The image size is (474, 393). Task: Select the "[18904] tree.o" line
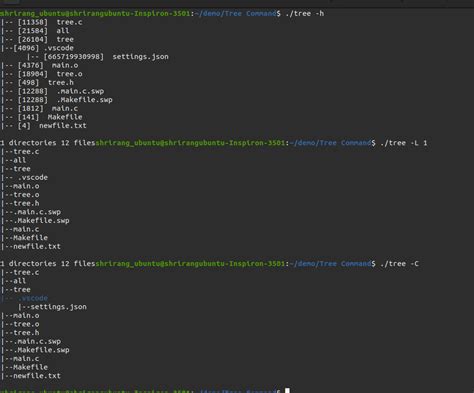coord(42,74)
